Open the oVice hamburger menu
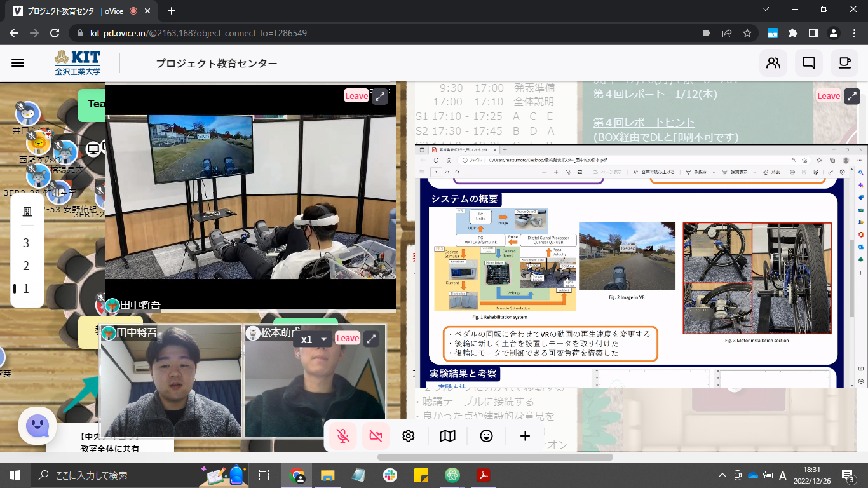 pyautogui.click(x=18, y=63)
